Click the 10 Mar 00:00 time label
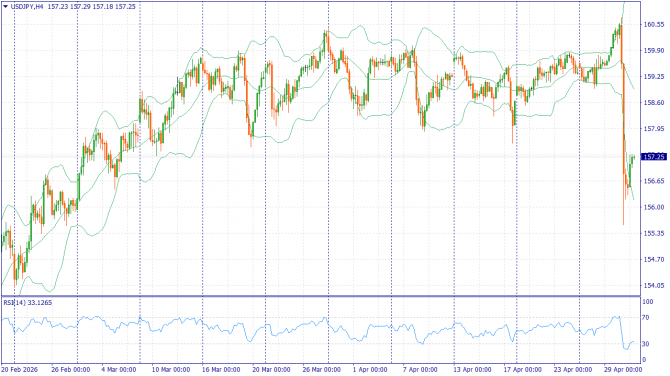 pyautogui.click(x=170, y=370)
